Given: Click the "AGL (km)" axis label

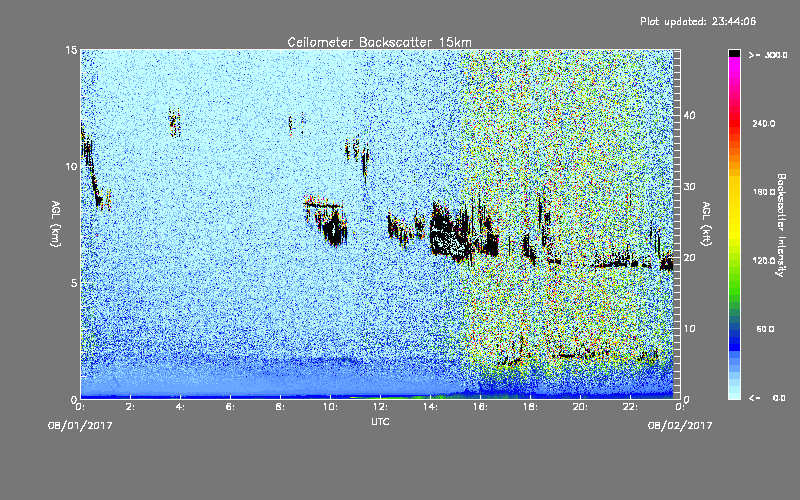Looking at the screenshot, I should (x=56, y=223).
